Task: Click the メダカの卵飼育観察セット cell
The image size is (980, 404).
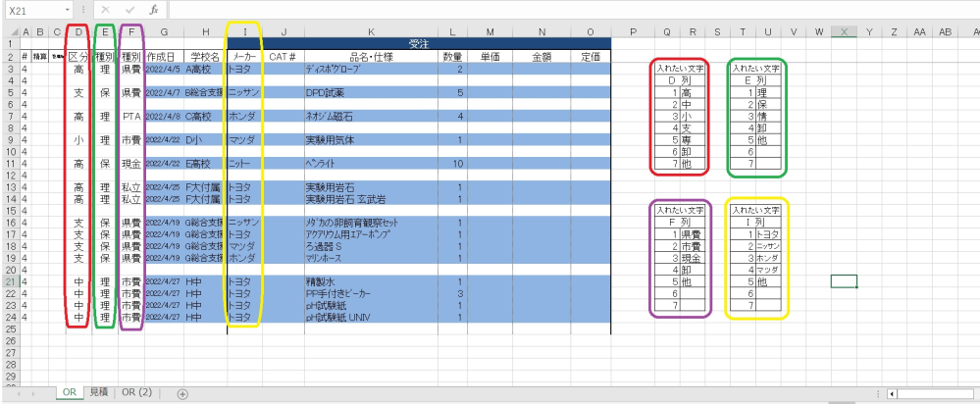Action: pos(371,223)
